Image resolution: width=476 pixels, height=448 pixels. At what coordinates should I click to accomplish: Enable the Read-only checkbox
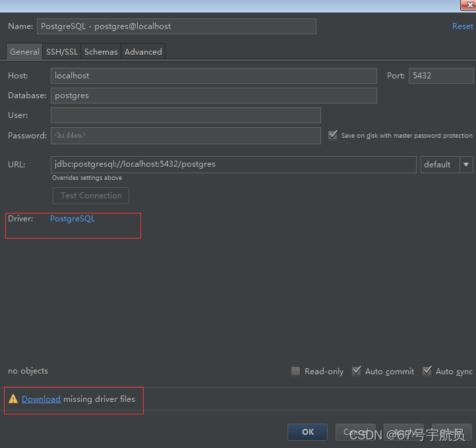tap(295, 371)
